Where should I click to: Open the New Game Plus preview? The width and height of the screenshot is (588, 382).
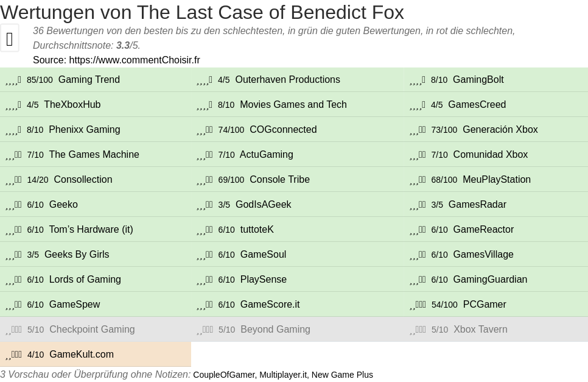(x=342, y=375)
